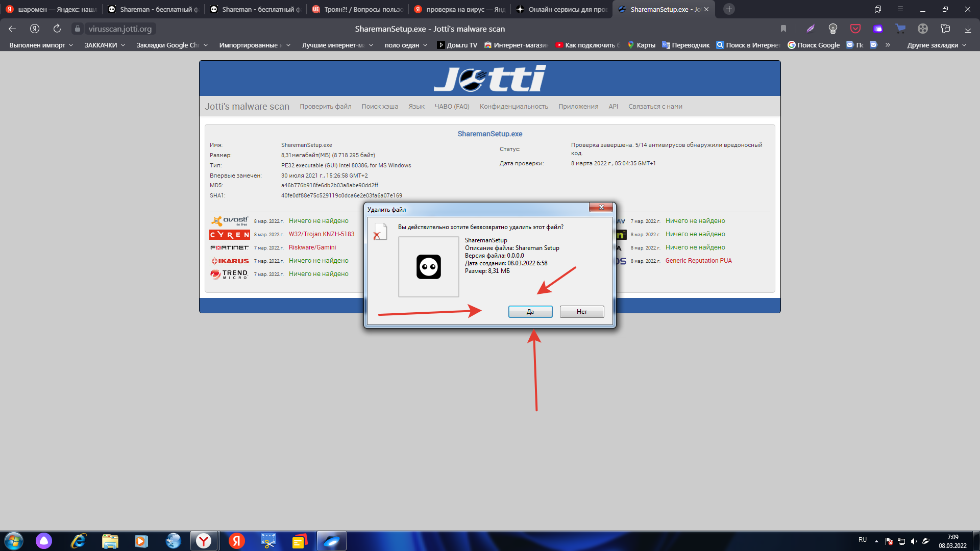The height and width of the screenshot is (551, 980).
Task: Open the bookmarks collections icon in title bar
Action: [x=878, y=9]
